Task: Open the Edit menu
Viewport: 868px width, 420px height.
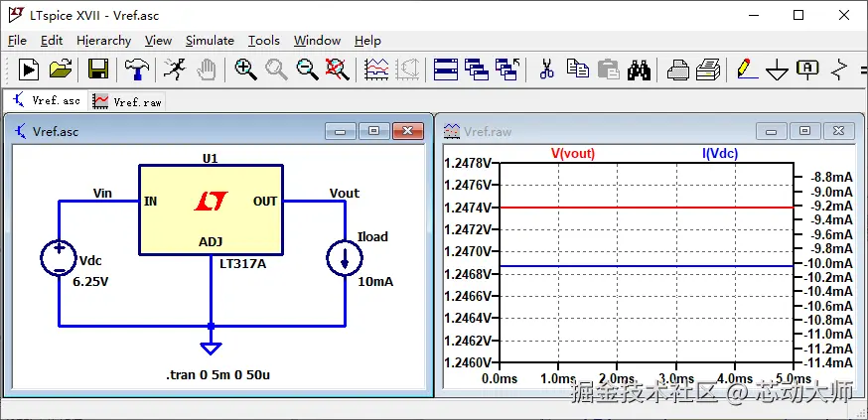Action: (52, 41)
